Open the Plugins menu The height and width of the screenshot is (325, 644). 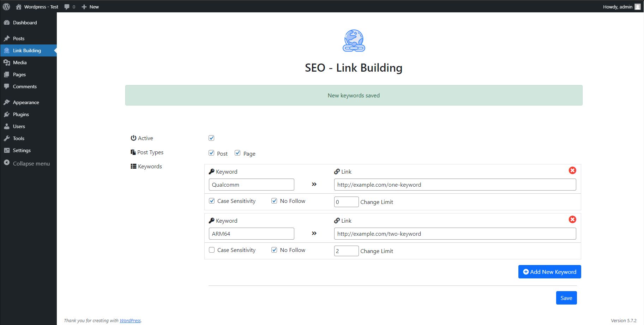point(21,114)
